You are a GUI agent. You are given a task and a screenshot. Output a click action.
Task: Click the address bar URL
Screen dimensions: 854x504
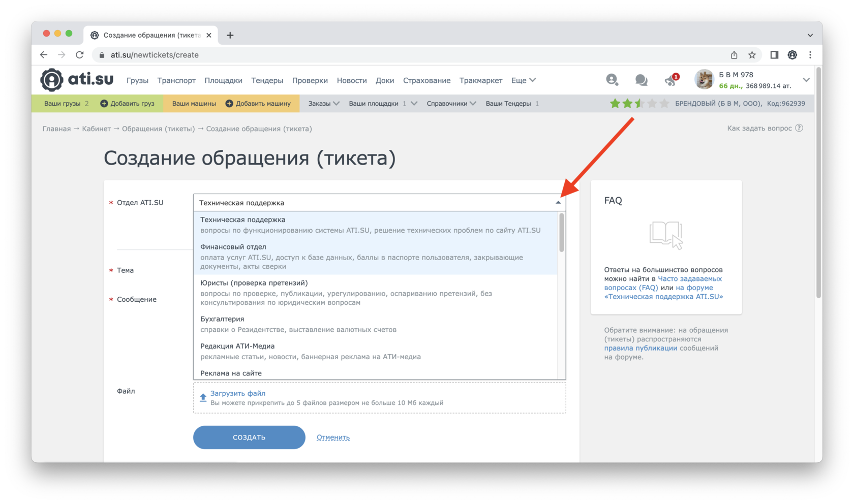pos(155,55)
